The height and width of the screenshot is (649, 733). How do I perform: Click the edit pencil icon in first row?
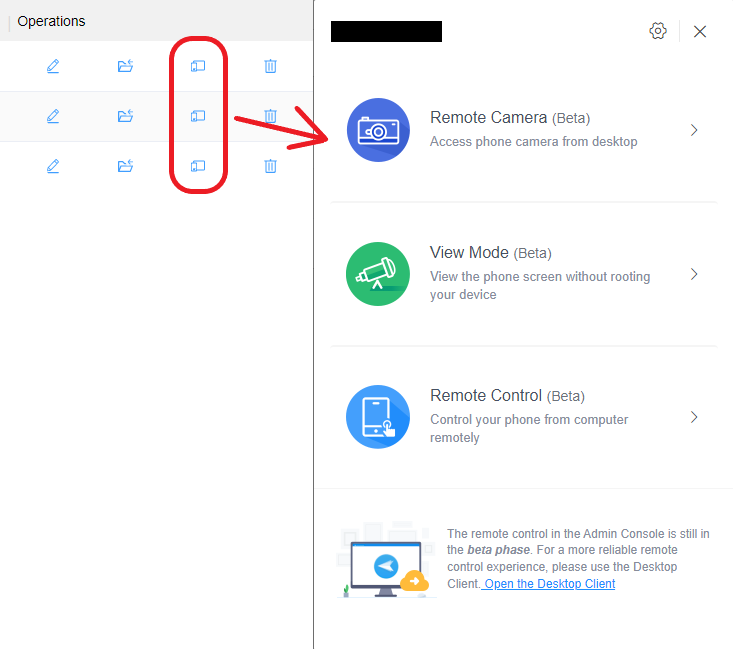[53, 66]
